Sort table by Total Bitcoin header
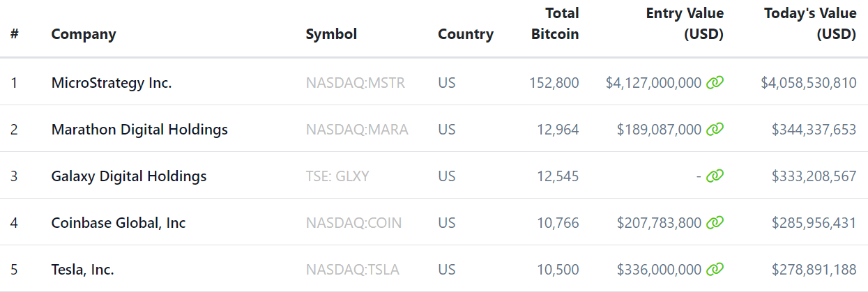 pos(555,24)
